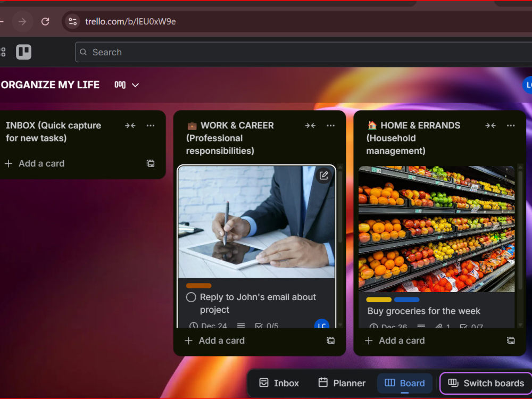Edit the Reply to John's email card
Viewport: 532px width, 399px height.
pyautogui.click(x=323, y=176)
